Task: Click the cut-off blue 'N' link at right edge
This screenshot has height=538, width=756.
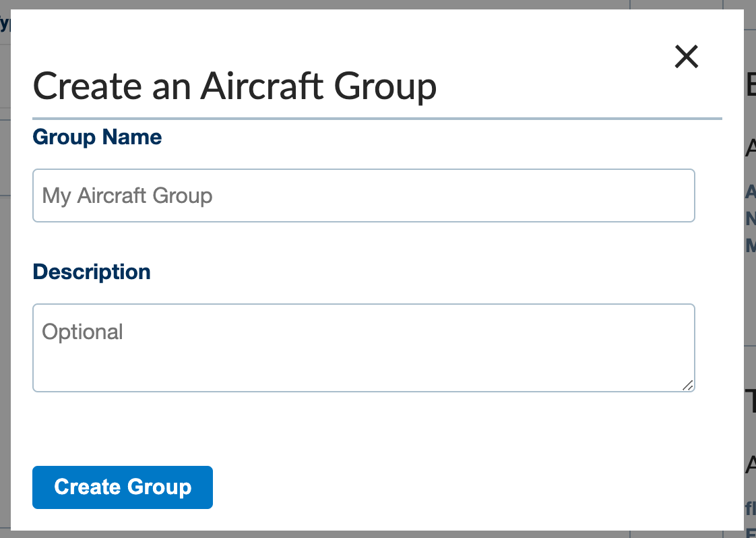Action: (751, 218)
